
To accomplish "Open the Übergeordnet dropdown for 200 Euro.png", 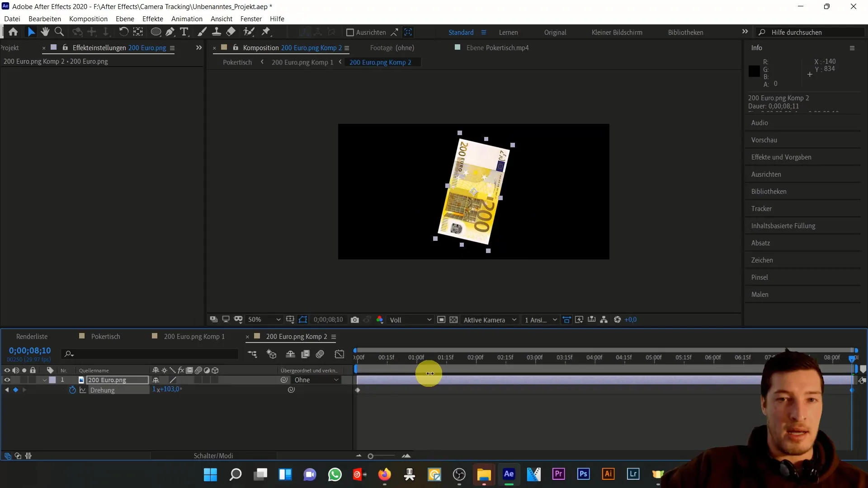I will [316, 380].
